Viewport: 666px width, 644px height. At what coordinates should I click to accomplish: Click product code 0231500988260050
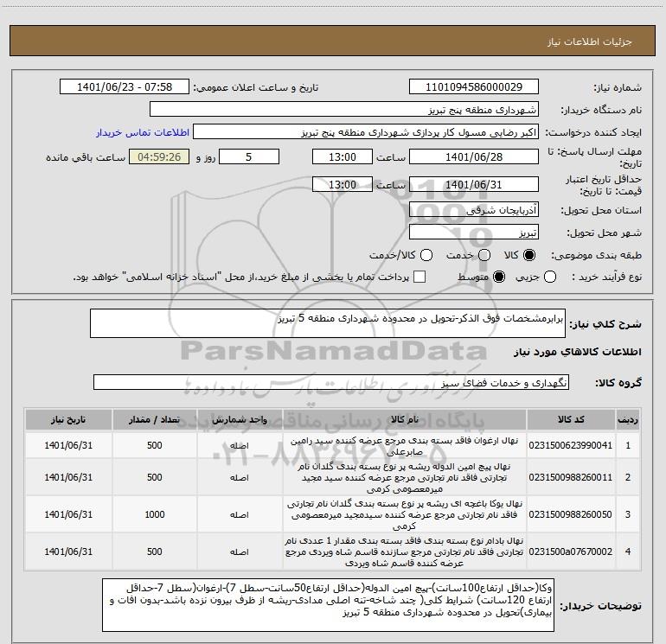pyautogui.click(x=571, y=514)
